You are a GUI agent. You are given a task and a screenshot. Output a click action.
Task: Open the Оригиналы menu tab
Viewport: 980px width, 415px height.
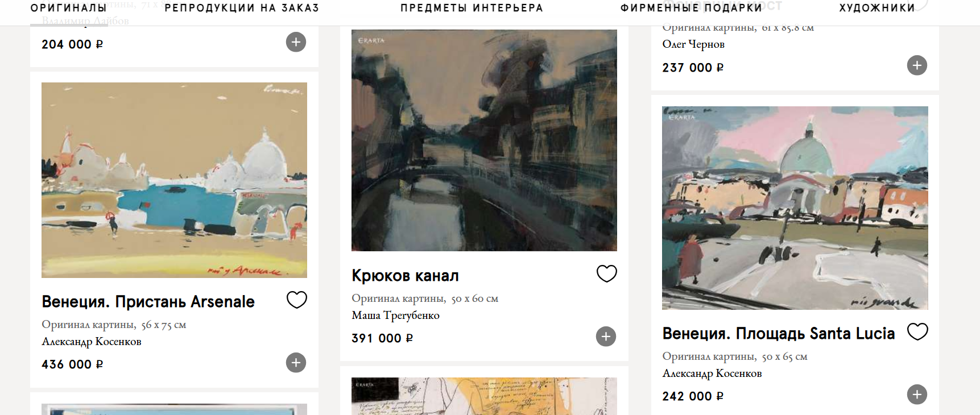tap(69, 8)
